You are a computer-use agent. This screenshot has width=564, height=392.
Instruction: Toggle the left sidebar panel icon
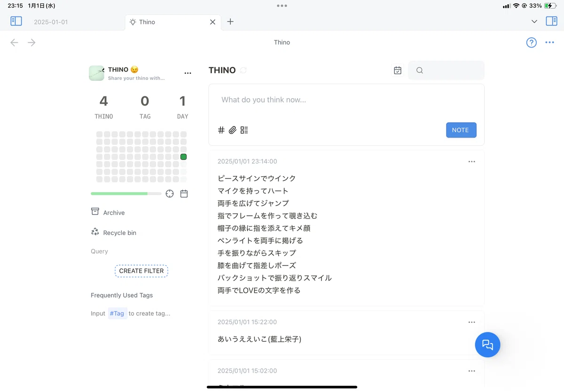coord(16,21)
